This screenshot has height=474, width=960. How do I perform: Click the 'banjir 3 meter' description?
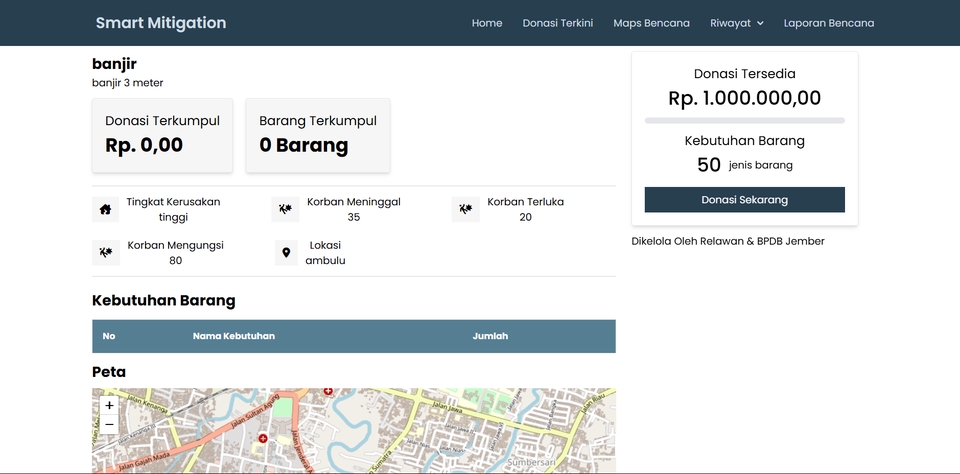[x=128, y=83]
